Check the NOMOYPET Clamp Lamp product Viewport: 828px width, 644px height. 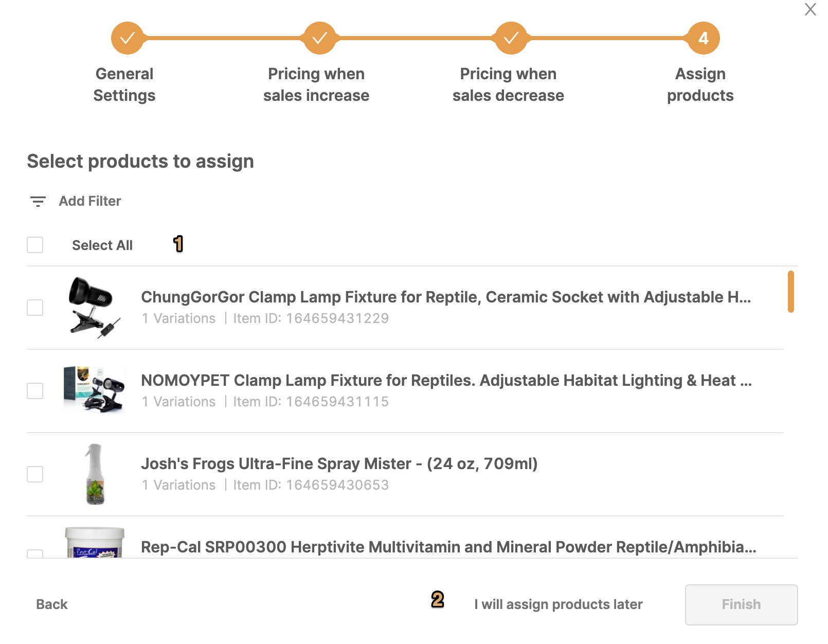pyautogui.click(x=35, y=391)
